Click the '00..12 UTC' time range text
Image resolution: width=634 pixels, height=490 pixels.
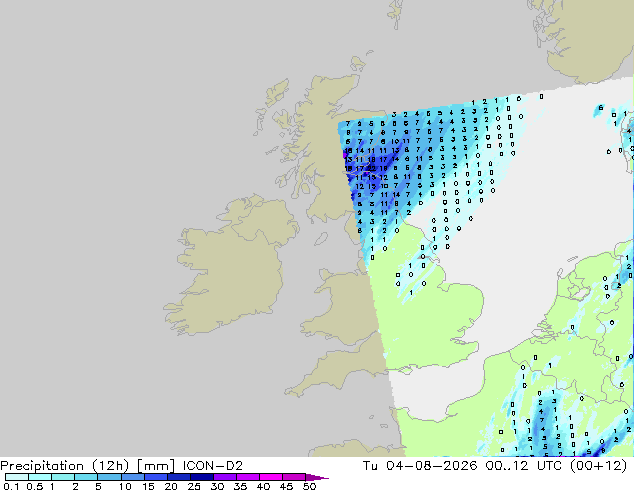tap(524, 466)
